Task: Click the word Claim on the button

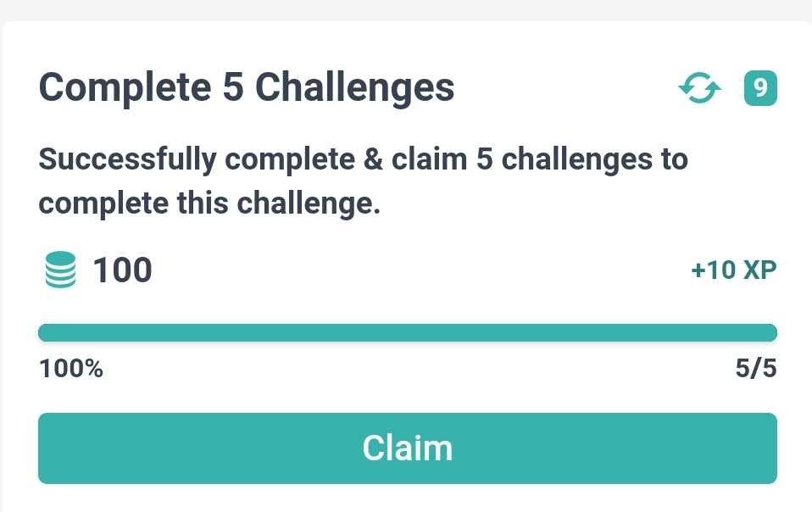Action: tap(408, 448)
